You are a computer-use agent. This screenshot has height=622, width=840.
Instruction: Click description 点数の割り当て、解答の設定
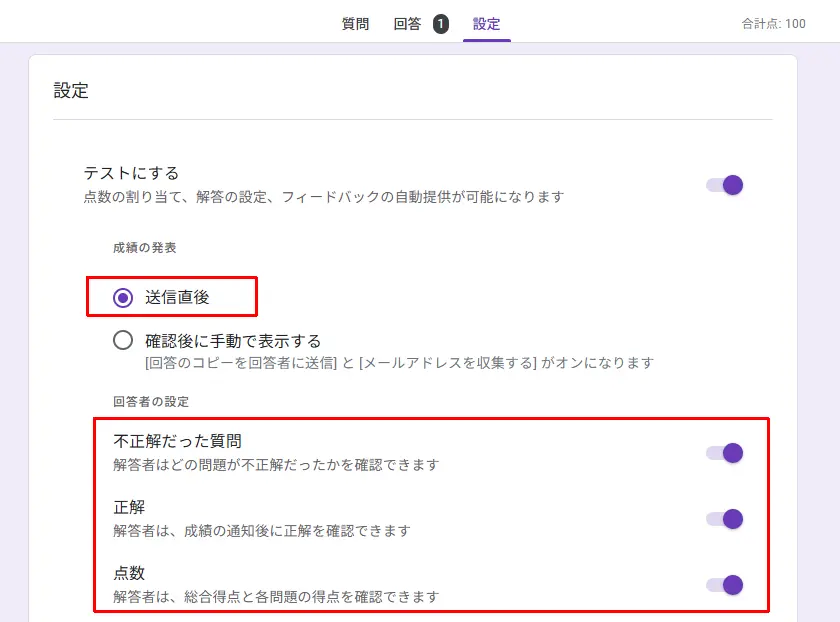324,197
